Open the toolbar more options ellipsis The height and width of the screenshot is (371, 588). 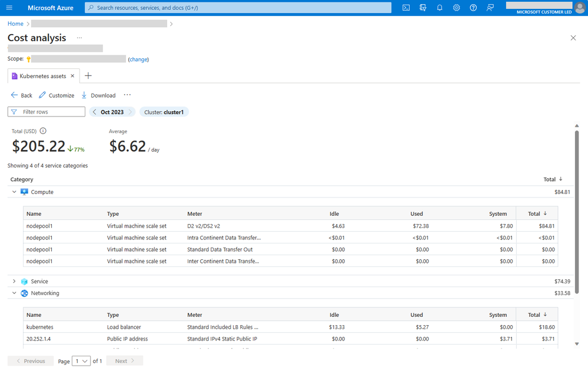click(x=127, y=95)
